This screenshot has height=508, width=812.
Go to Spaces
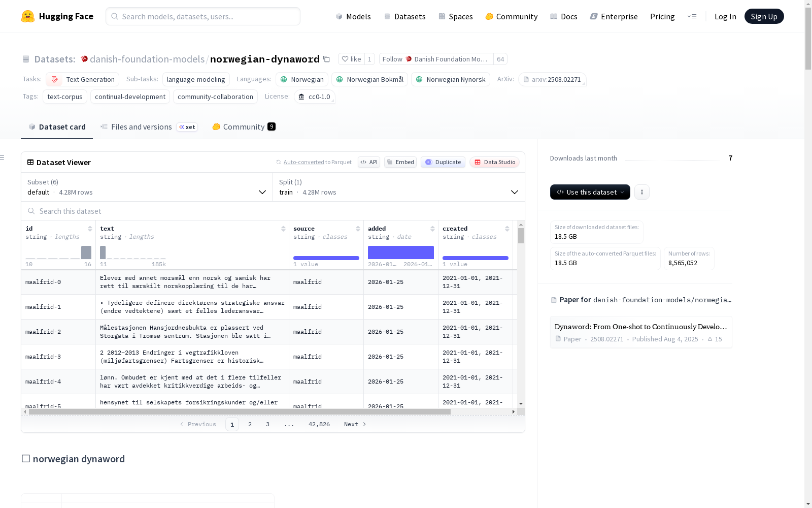tap(456, 16)
